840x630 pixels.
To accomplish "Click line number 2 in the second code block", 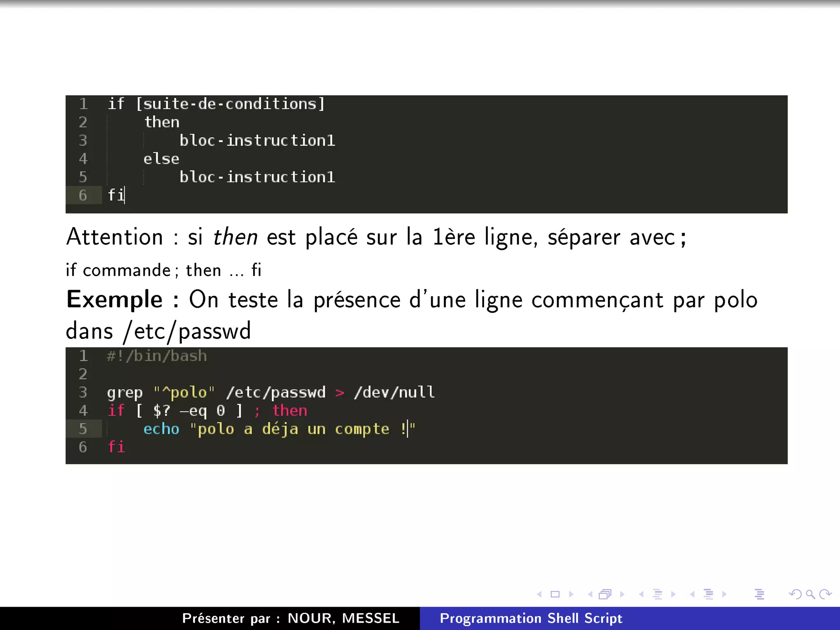I will [x=83, y=374].
